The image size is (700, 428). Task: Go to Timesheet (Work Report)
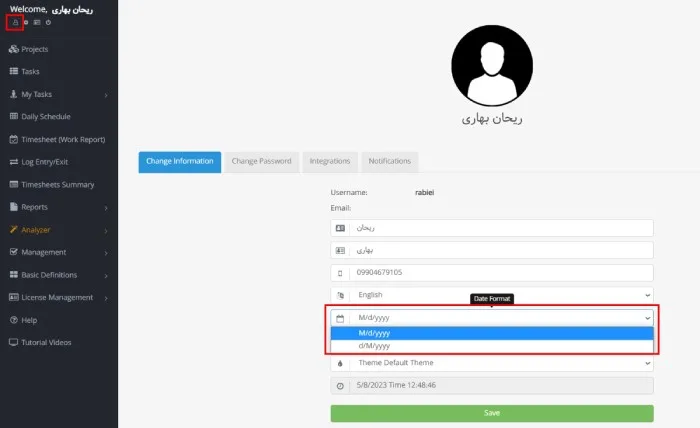tap(62, 139)
